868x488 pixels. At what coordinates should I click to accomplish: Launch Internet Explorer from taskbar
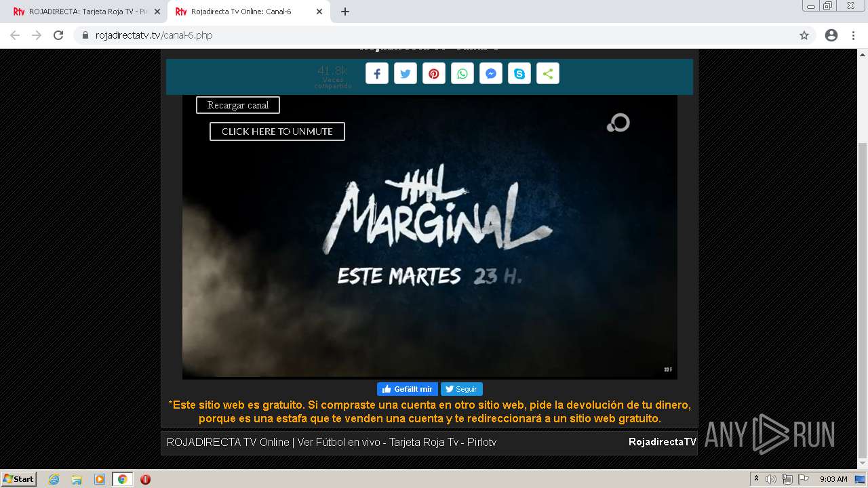[x=54, y=479]
